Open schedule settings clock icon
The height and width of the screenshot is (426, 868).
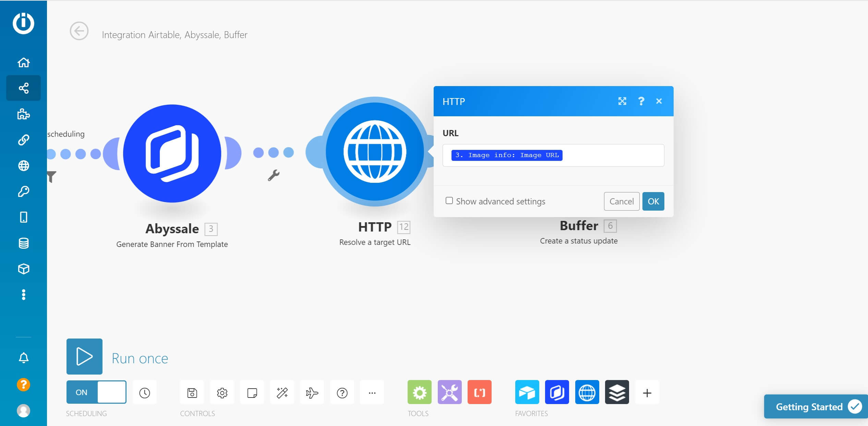coord(145,392)
